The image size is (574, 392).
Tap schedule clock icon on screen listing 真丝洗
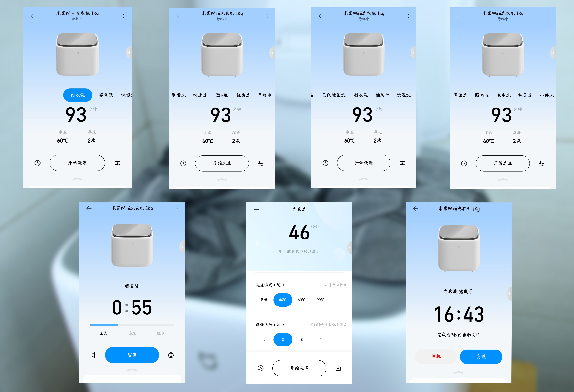click(x=464, y=164)
